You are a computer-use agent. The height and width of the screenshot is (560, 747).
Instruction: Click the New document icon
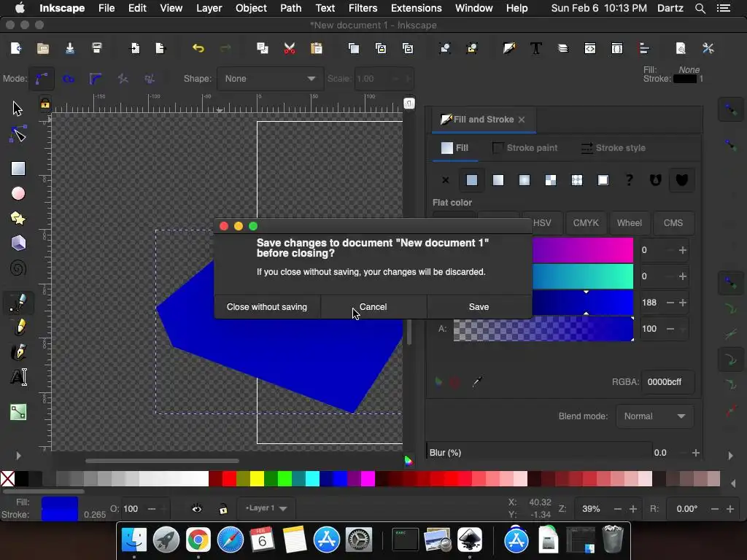16,48
